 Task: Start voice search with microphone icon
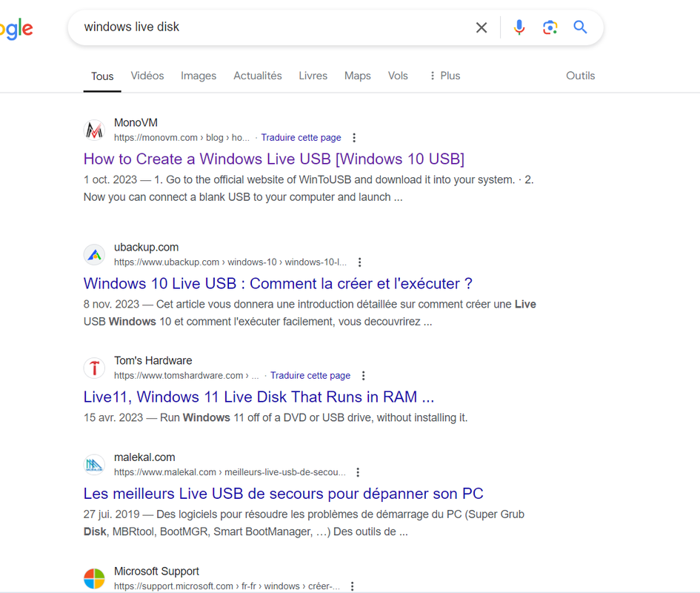pos(519,27)
